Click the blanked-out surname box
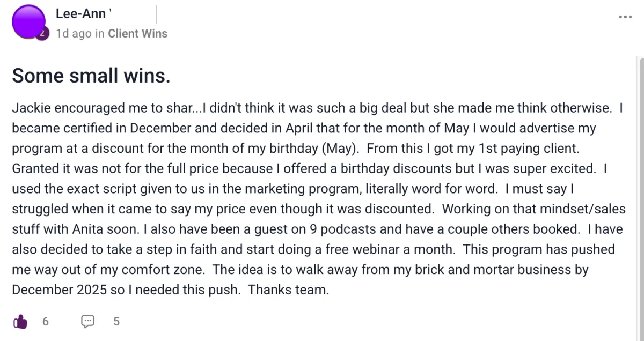644x341 pixels. [x=133, y=14]
